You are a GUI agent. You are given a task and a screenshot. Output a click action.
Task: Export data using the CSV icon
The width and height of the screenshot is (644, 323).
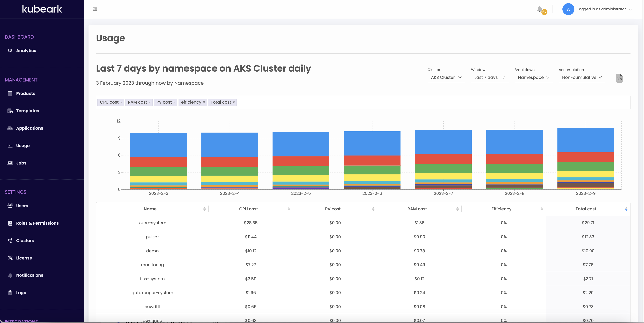pos(619,78)
